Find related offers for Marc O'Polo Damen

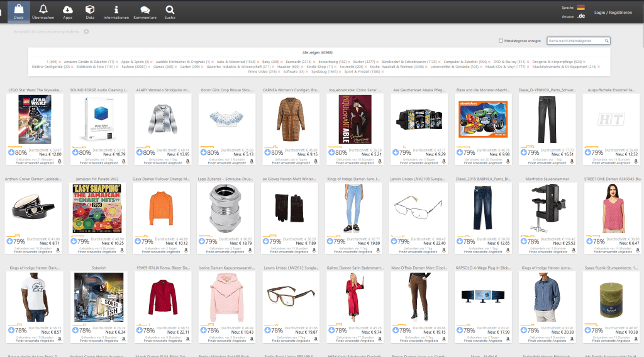tap(419, 341)
